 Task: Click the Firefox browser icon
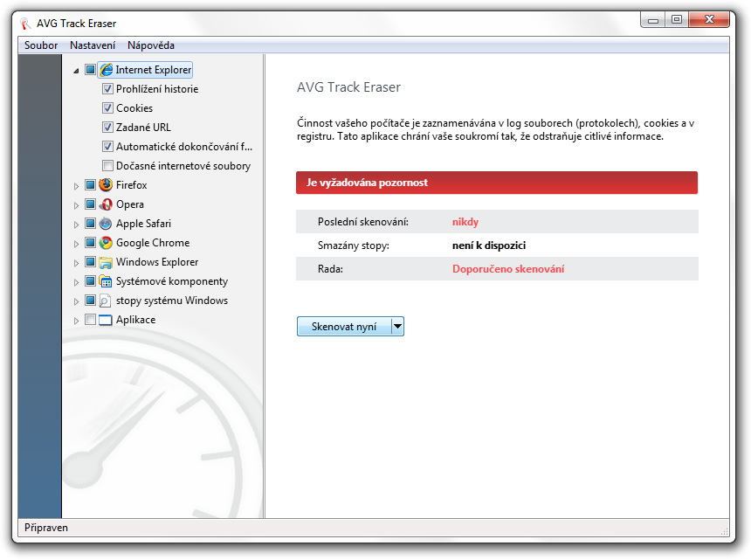[x=106, y=185]
